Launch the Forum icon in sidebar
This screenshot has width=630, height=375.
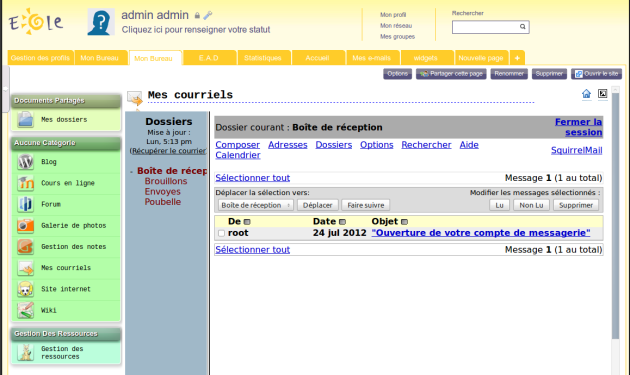(25, 204)
